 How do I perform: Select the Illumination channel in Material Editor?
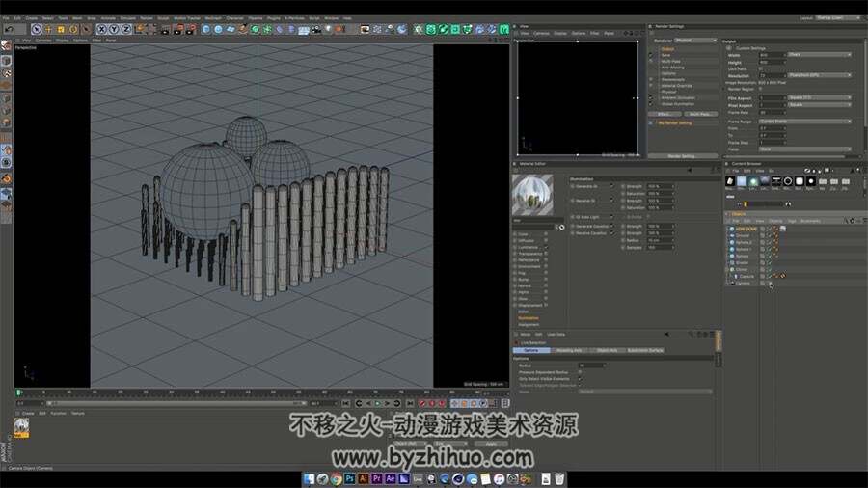(x=529, y=318)
